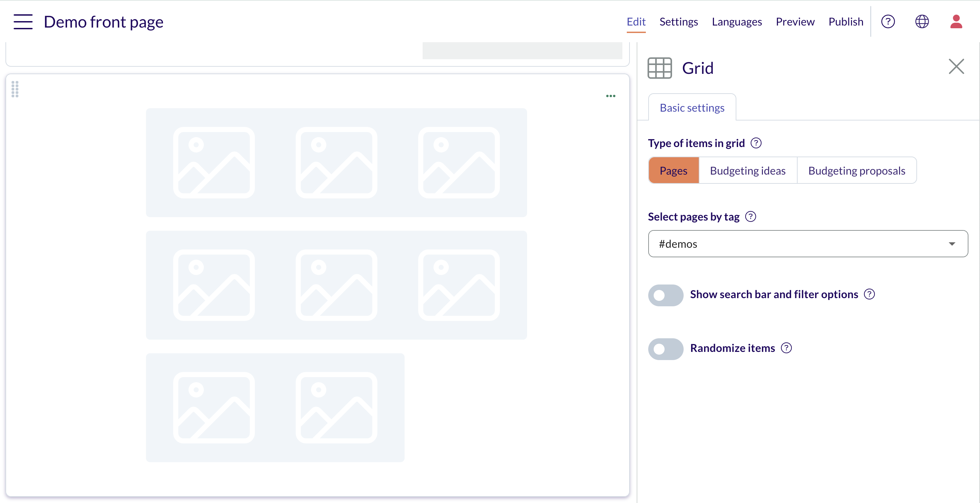Click the Demo front page title

coord(103,22)
